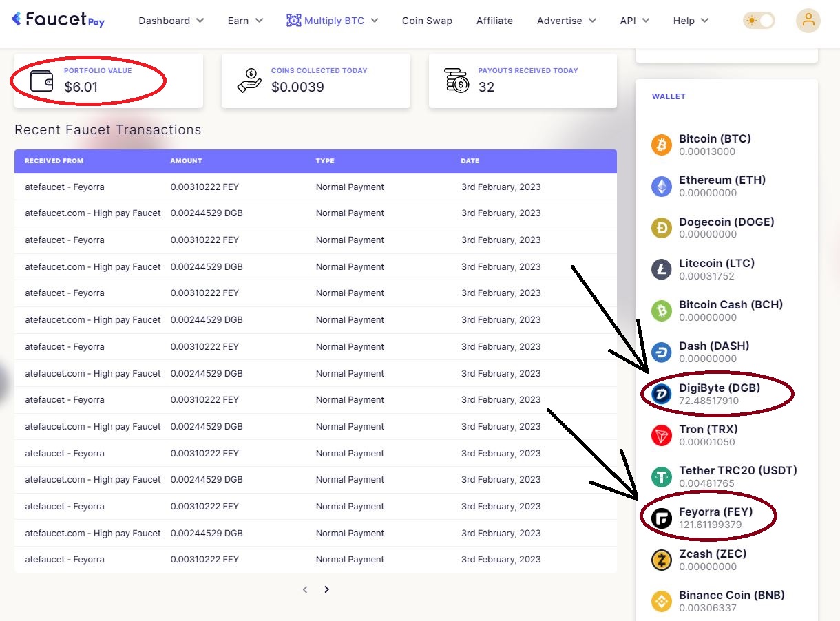The height and width of the screenshot is (621, 840).
Task: Open the Affiliate page
Action: (494, 21)
